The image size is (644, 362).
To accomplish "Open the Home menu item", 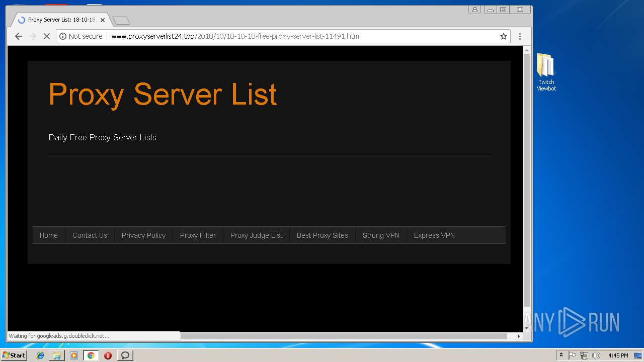I will pyautogui.click(x=49, y=235).
